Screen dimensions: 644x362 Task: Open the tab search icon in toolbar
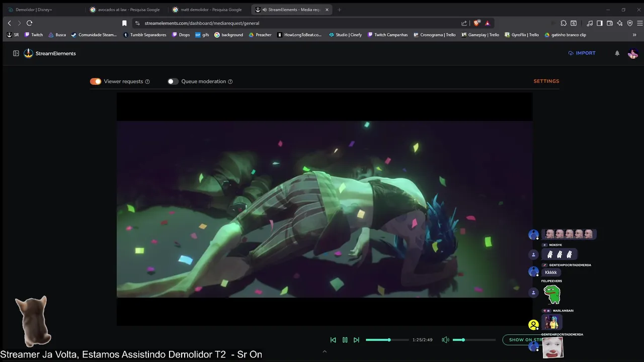[x=574, y=23]
